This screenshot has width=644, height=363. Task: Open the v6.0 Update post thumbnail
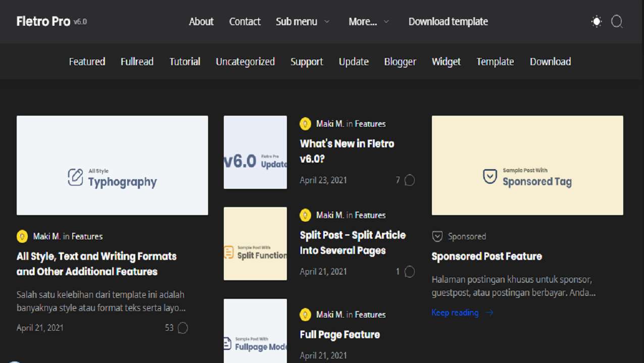pyautogui.click(x=255, y=152)
